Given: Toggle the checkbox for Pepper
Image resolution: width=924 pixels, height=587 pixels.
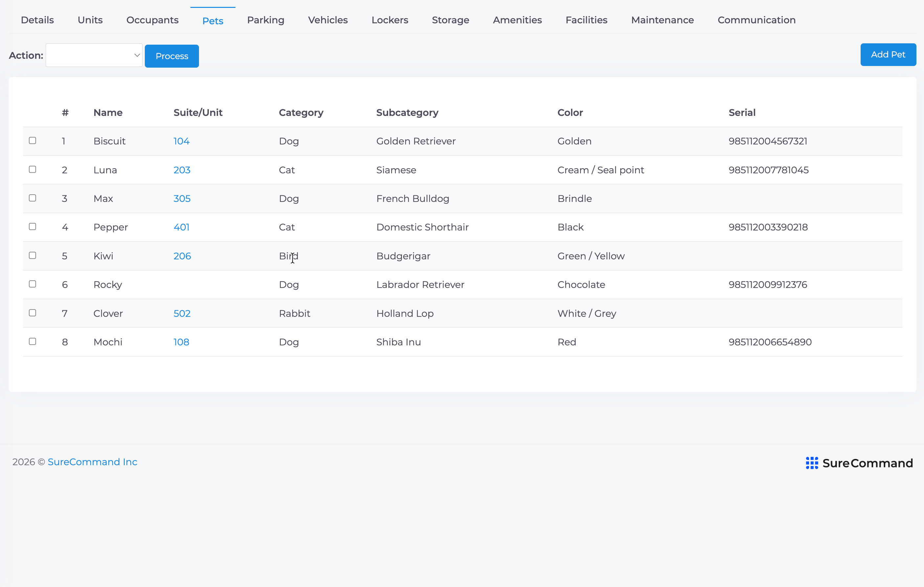Looking at the screenshot, I should [x=33, y=226].
